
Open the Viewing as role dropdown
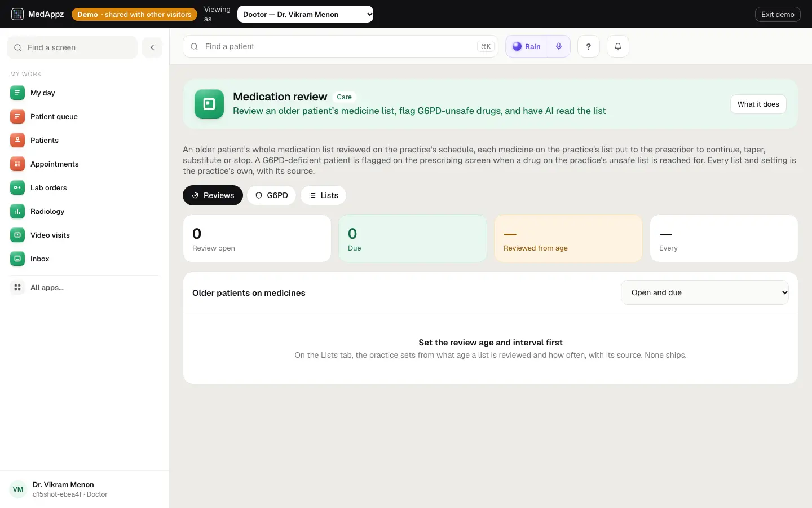click(x=305, y=14)
